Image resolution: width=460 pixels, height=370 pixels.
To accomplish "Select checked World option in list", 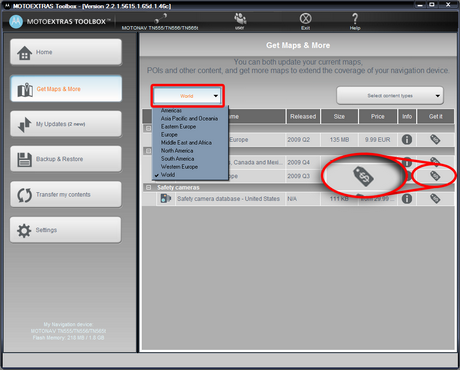I will tap(168, 175).
